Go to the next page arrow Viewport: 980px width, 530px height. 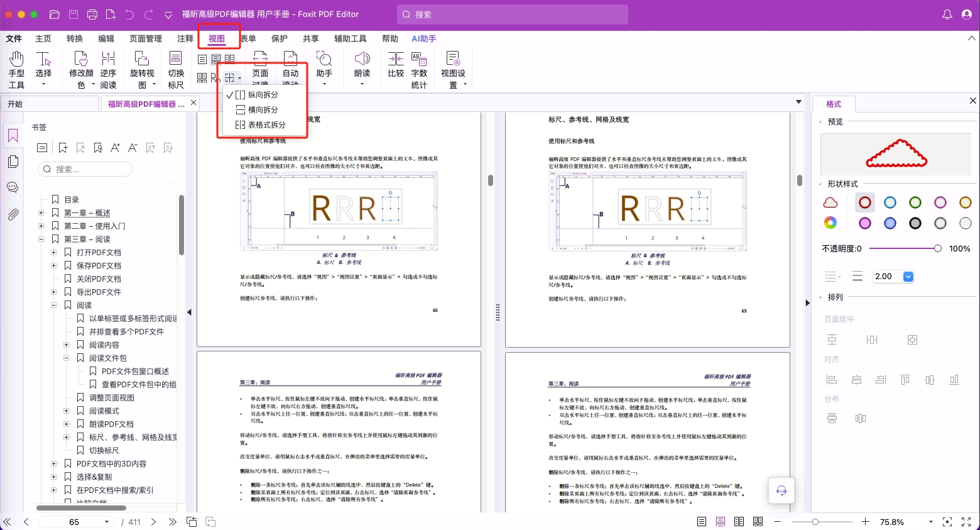[153, 522]
